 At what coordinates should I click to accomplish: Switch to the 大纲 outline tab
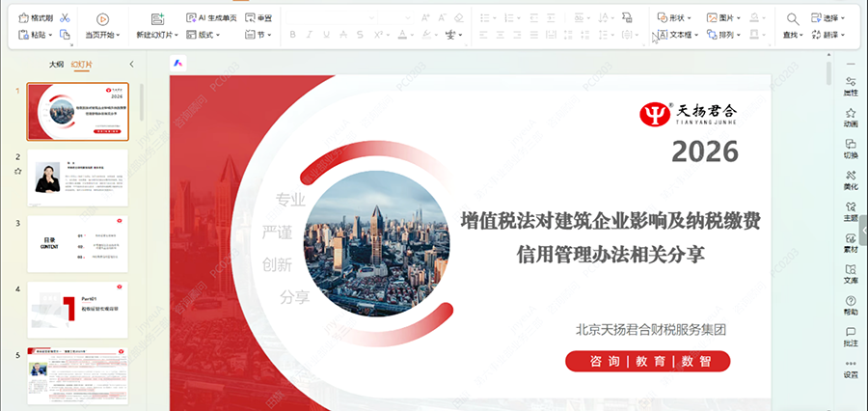pyautogui.click(x=57, y=65)
